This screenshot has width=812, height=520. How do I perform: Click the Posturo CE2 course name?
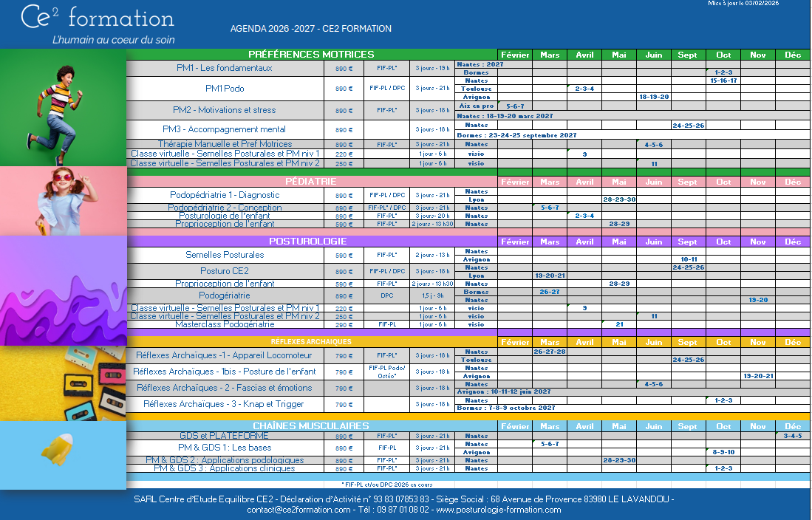coord(225,271)
